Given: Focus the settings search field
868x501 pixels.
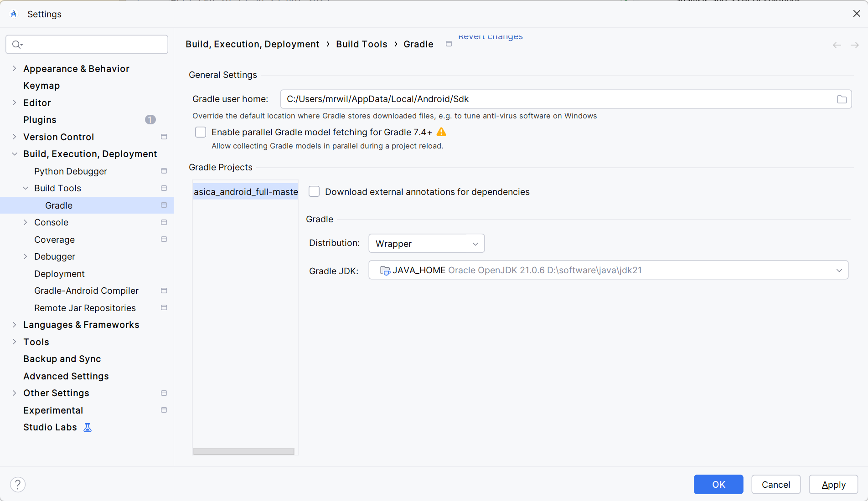Looking at the screenshot, I should click(87, 45).
